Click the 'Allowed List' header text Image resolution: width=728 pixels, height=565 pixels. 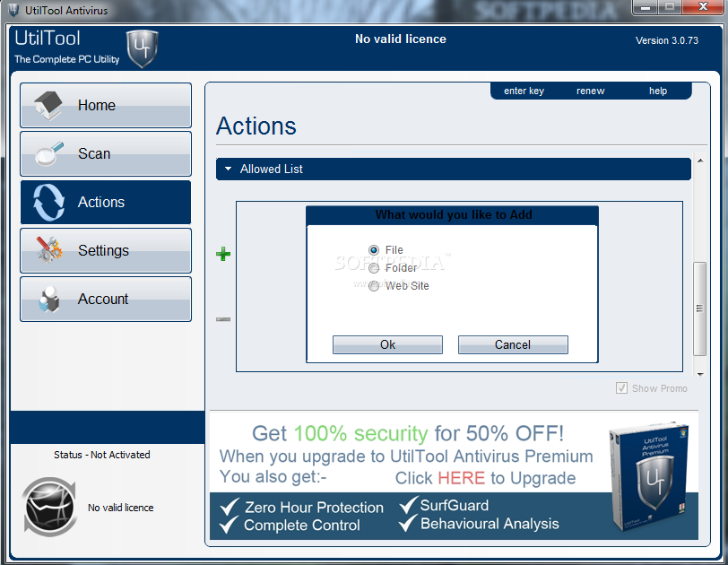pos(271,169)
